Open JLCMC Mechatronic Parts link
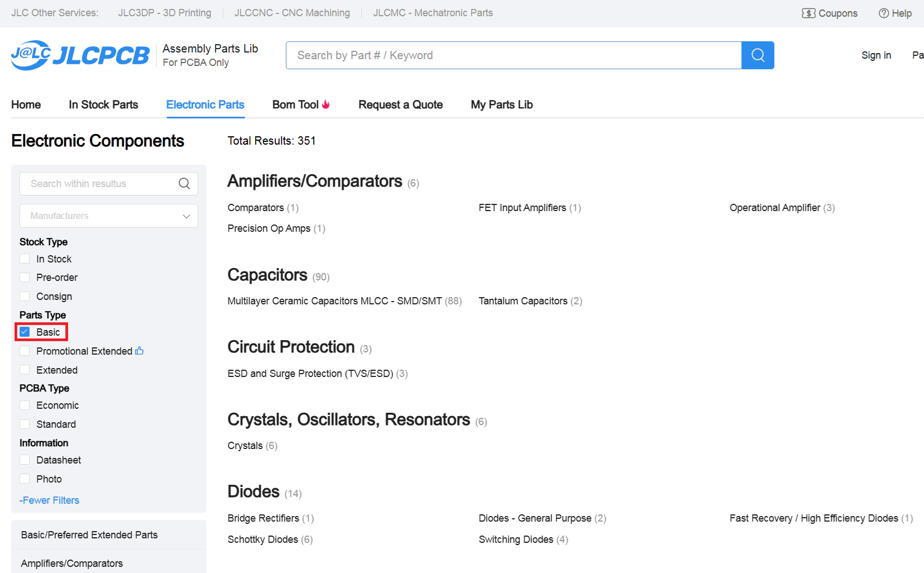The height and width of the screenshot is (573, 924). [433, 13]
